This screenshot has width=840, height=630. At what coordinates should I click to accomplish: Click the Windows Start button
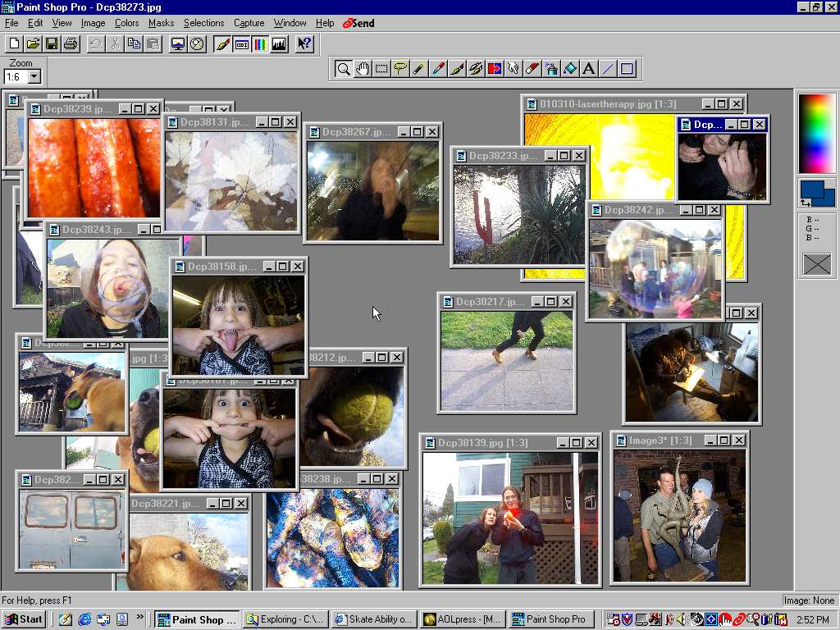[24, 619]
